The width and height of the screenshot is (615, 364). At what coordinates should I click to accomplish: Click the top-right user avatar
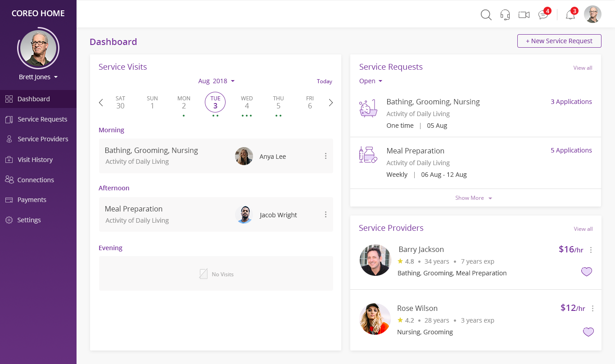(x=592, y=14)
